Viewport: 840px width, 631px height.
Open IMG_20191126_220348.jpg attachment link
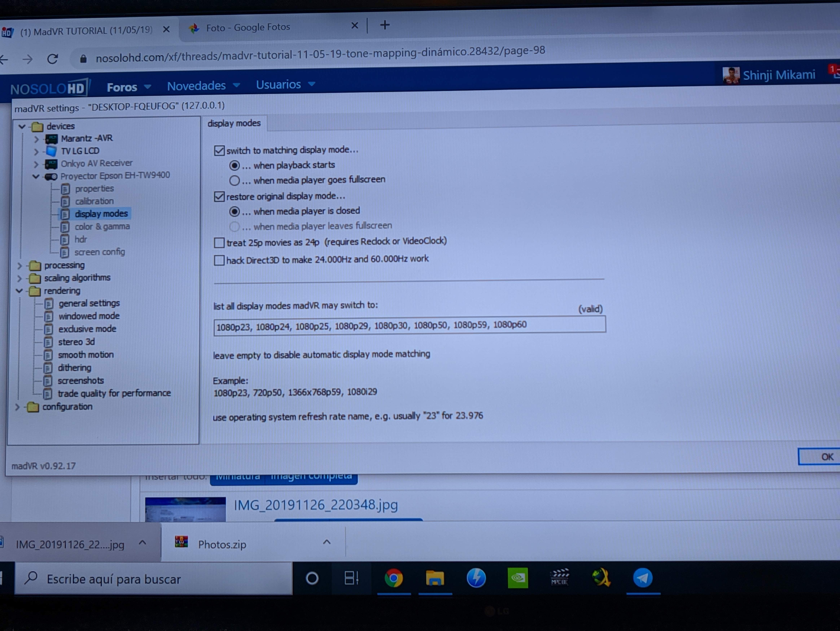pyautogui.click(x=316, y=505)
